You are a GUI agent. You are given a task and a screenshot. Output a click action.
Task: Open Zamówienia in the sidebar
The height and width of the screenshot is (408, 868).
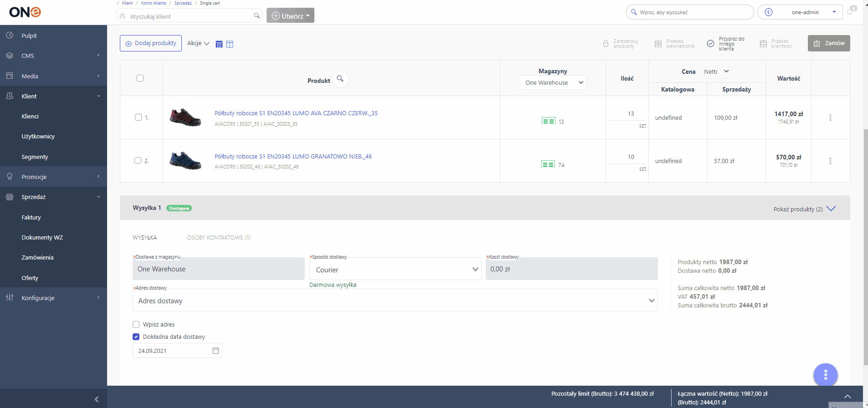tap(37, 258)
